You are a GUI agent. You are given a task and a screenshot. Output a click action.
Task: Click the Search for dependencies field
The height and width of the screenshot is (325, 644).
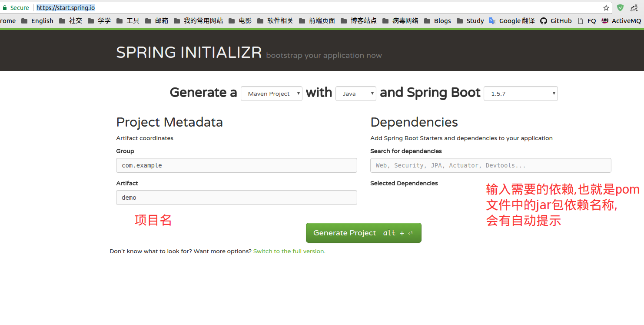(491, 165)
